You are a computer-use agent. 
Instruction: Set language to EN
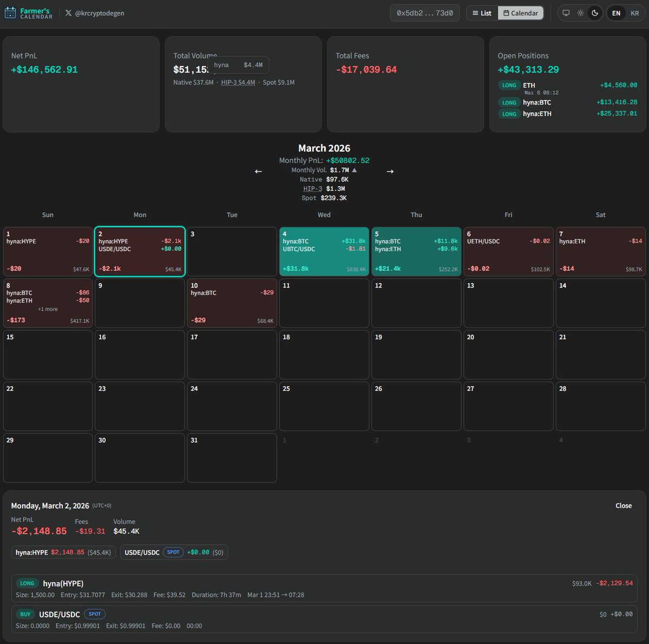coord(616,13)
